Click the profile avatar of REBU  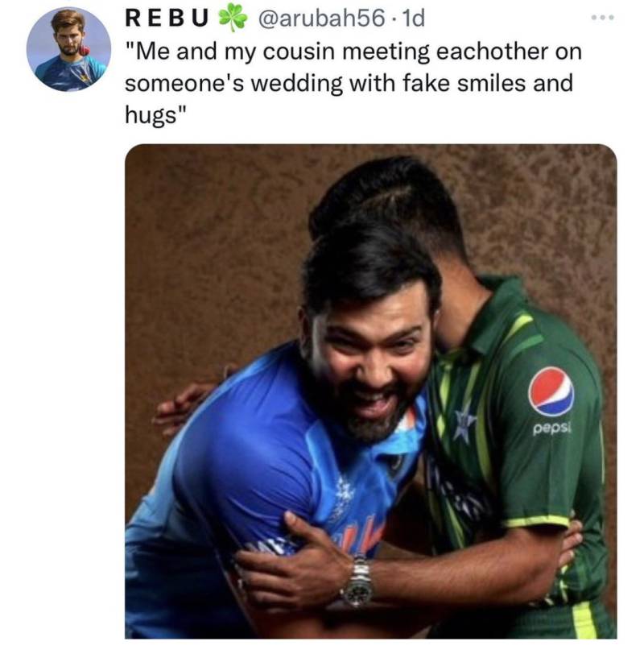(x=68, y=48)
